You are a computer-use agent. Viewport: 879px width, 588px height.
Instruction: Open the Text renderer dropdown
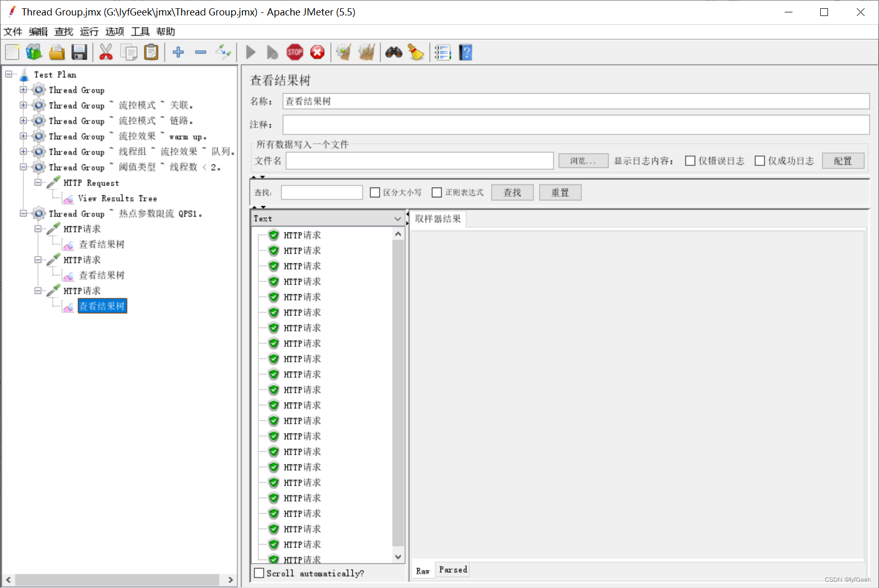[x=328, y=219]
